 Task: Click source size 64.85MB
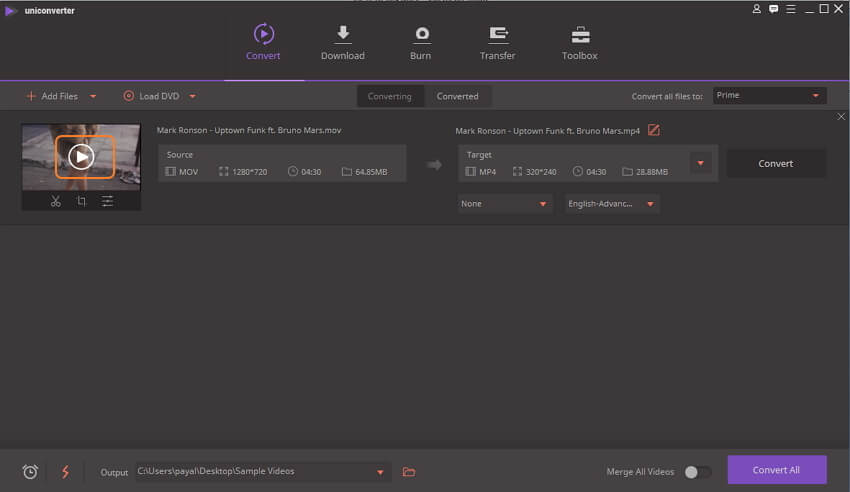click(371, 172)
